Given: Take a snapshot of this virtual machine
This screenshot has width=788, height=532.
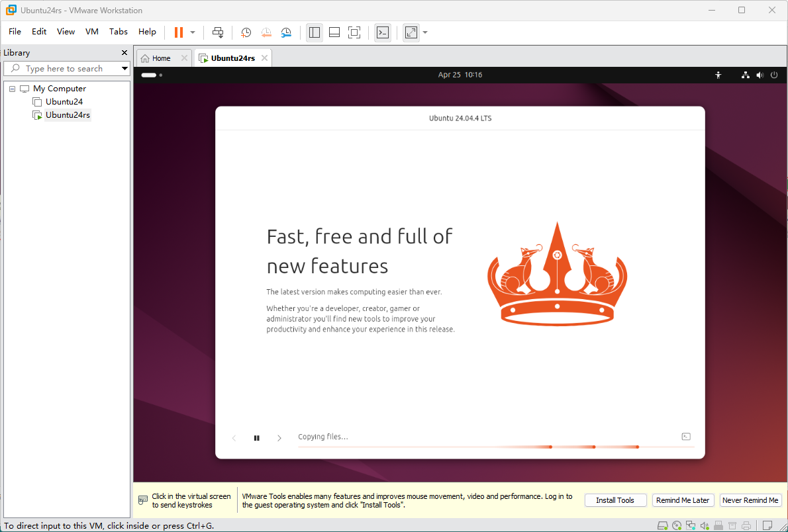Looking at the screenshot, I should pyautogui.click(x=246, y=32).
